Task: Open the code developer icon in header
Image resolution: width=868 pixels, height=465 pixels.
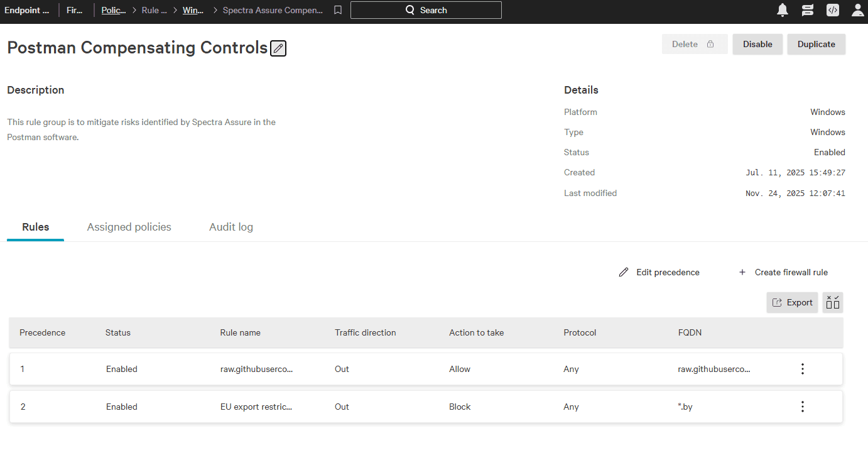Action: (x=833, y=10)
